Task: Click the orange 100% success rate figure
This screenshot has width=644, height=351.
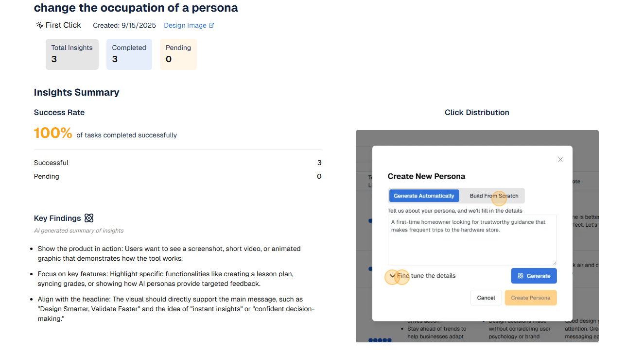Action: tap(53, 133)
